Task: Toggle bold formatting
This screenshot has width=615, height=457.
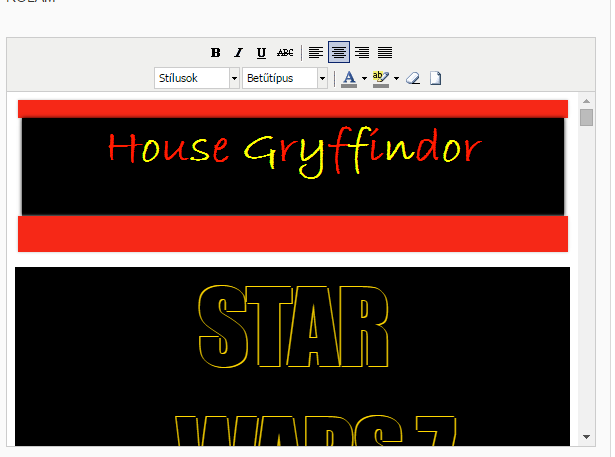Action: [x=215, y=53]
